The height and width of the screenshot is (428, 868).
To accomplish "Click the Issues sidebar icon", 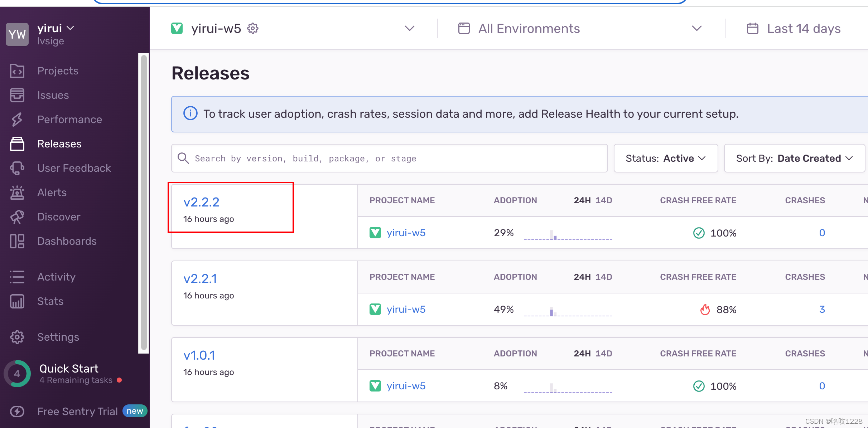I will click(x=17, y=95).
